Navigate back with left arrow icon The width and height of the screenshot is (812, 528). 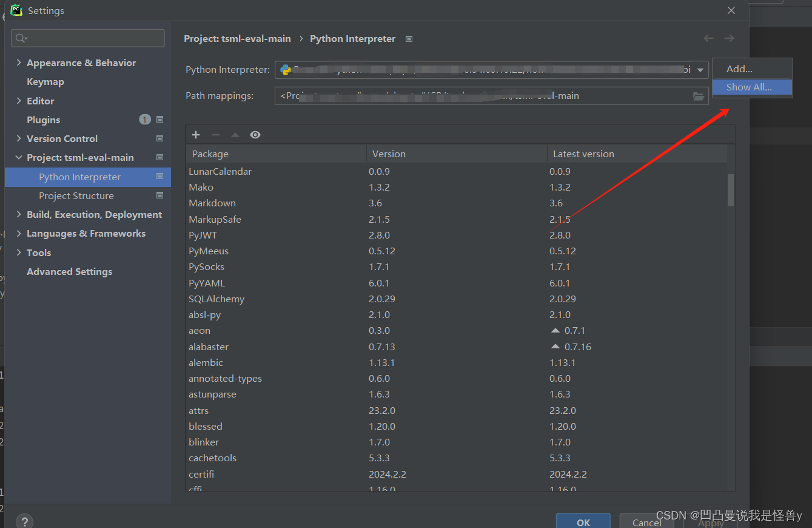pyautogui.click(x=708, y=38)
